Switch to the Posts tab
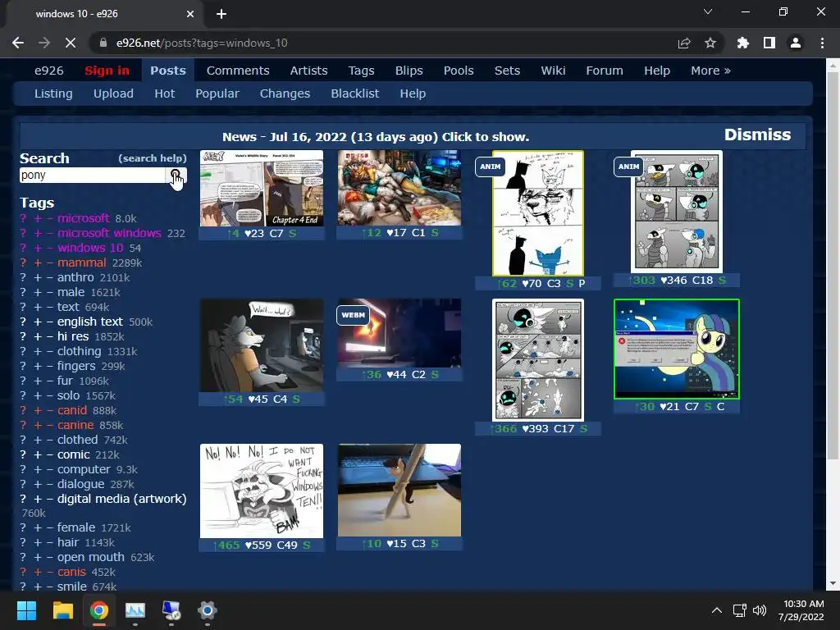 click(167, 71)
